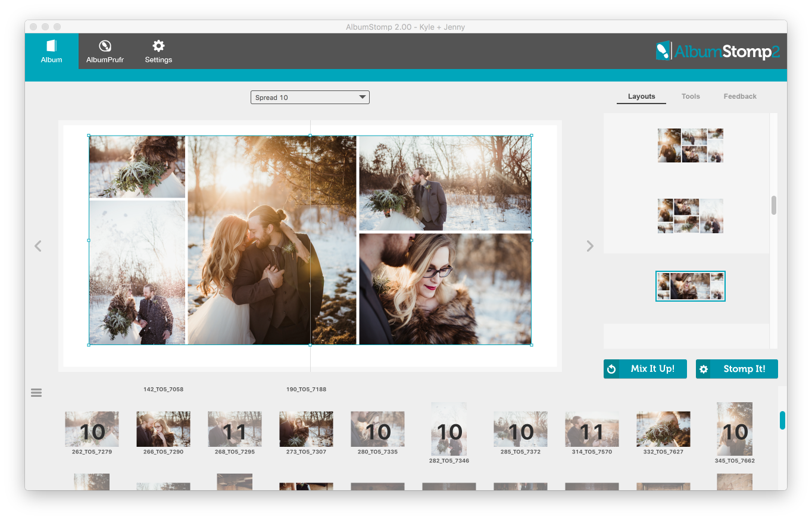
Task: Select thumbnail 345_TO5_7662
Action: (x=735, y=429)
